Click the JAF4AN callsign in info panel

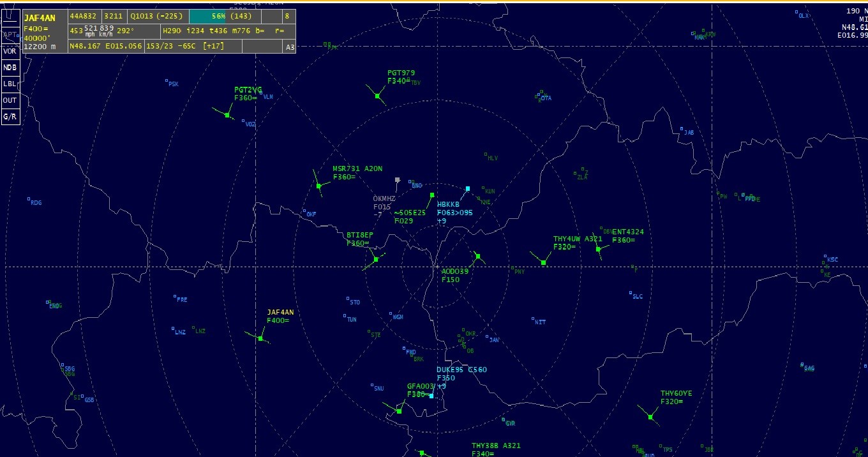40,18
